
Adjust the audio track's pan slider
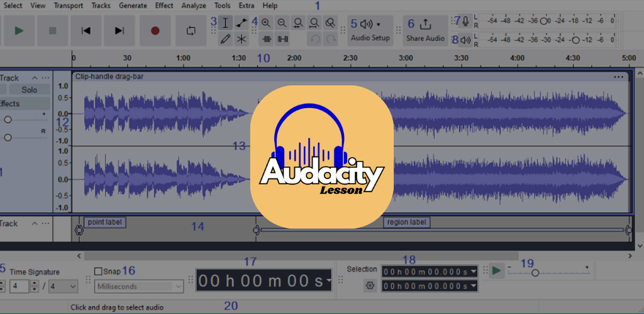(x=8, y=138)
